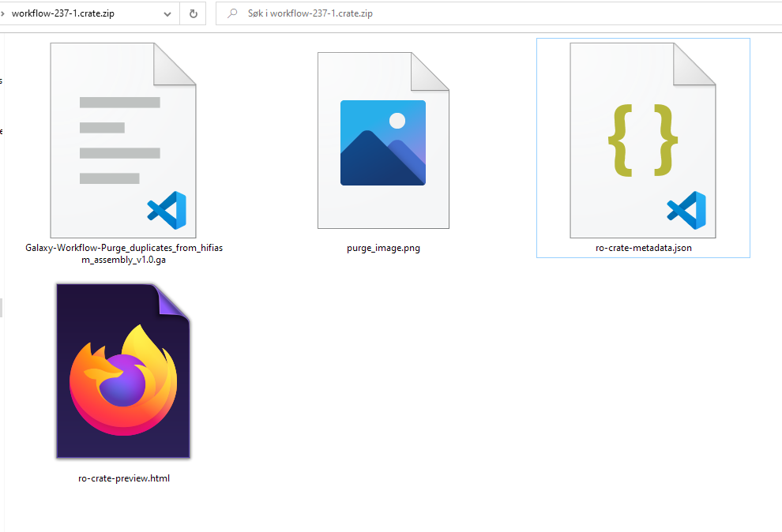
Task: Click the Galaxy-Workflow-Purge_duplicates file name
Action: (124, 253)
